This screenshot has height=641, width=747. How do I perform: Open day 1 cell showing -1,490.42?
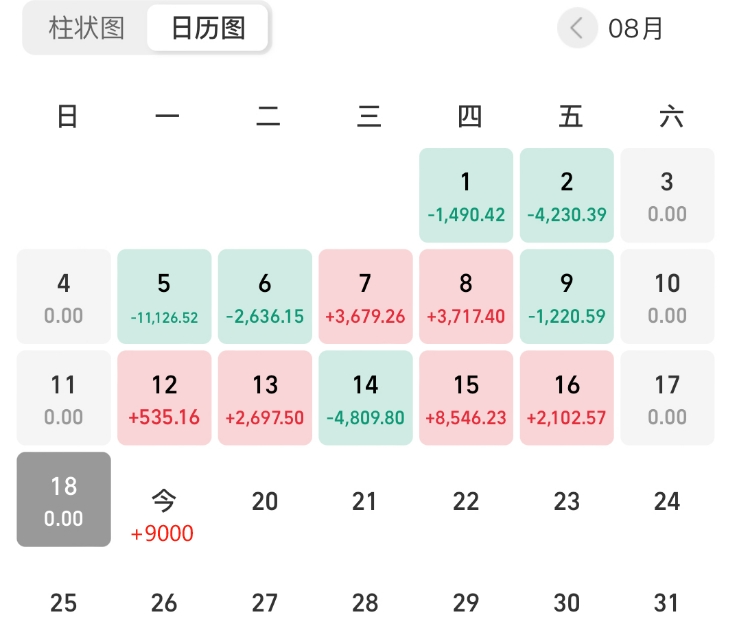pyautogui.click(x=466, y=195)
